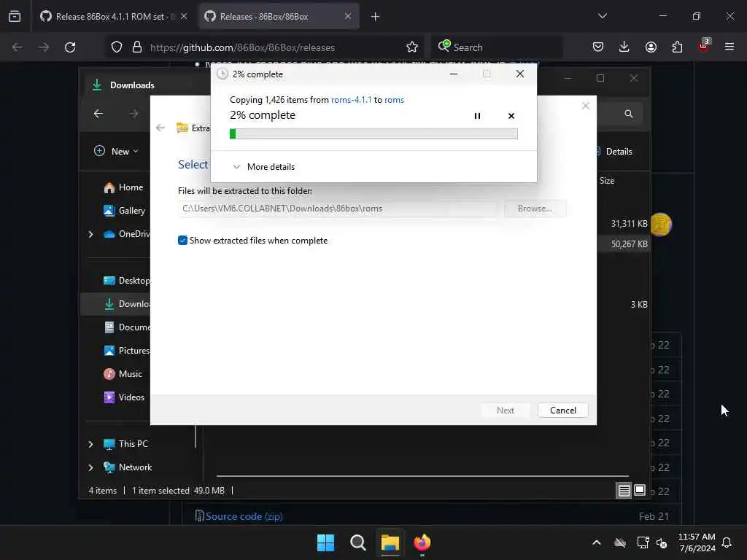Screen dimensions: 747x560
Task: Click the site security padlock icon
Action: [137, 47]
